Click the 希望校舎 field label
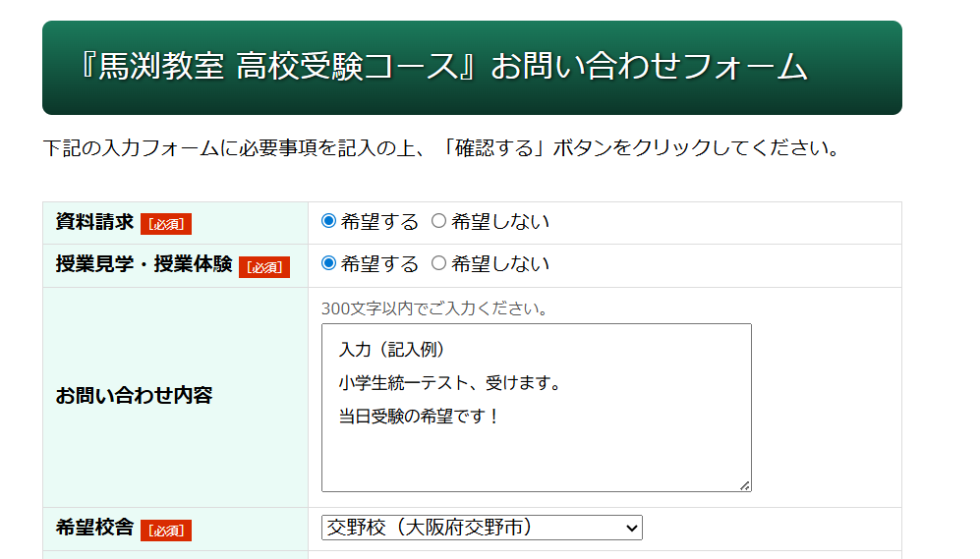Screen dimensions: 980x559 click(x=94, y=529)
